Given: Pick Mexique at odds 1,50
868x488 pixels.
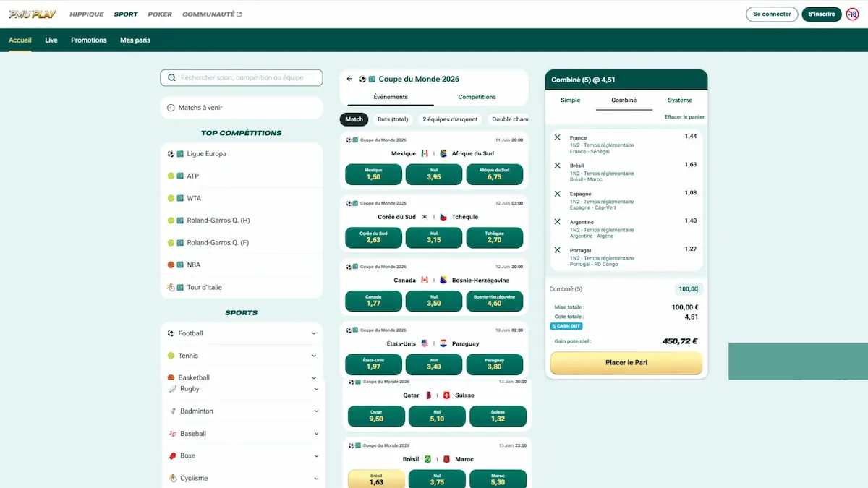Looking at the screenshot, I should (373, 174).
